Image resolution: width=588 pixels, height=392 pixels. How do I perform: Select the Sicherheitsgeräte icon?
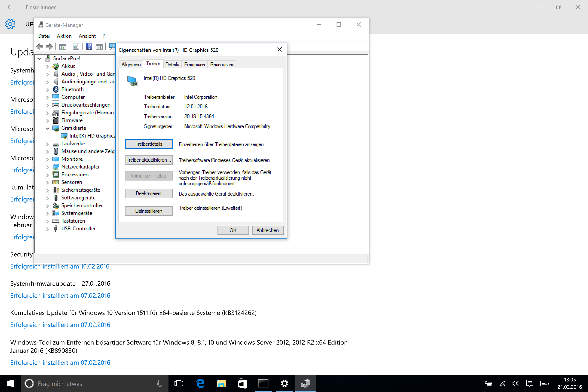(56, 190)
